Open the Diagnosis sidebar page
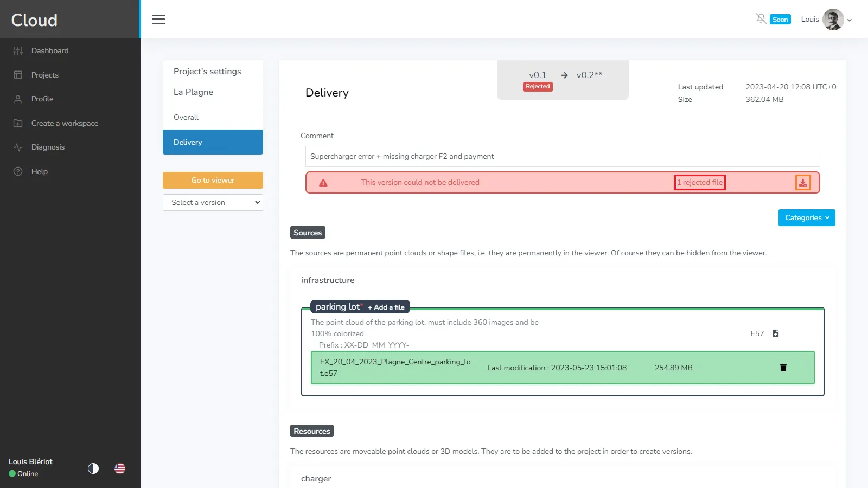 (x=48, y=147)
